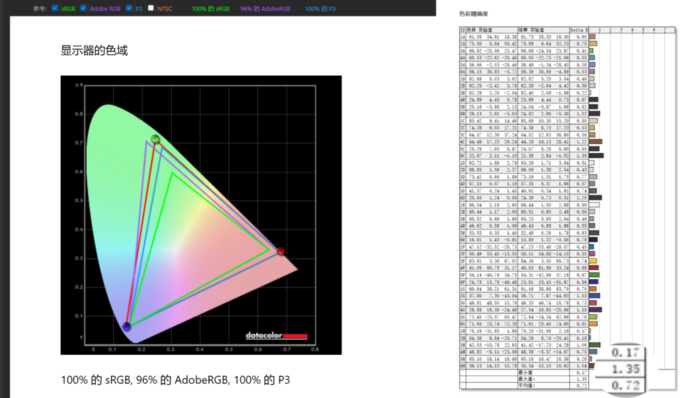Screen dimensions: 700x398
Task: Uncheck the sRGB reference checkbox
Action: [55, 8]
